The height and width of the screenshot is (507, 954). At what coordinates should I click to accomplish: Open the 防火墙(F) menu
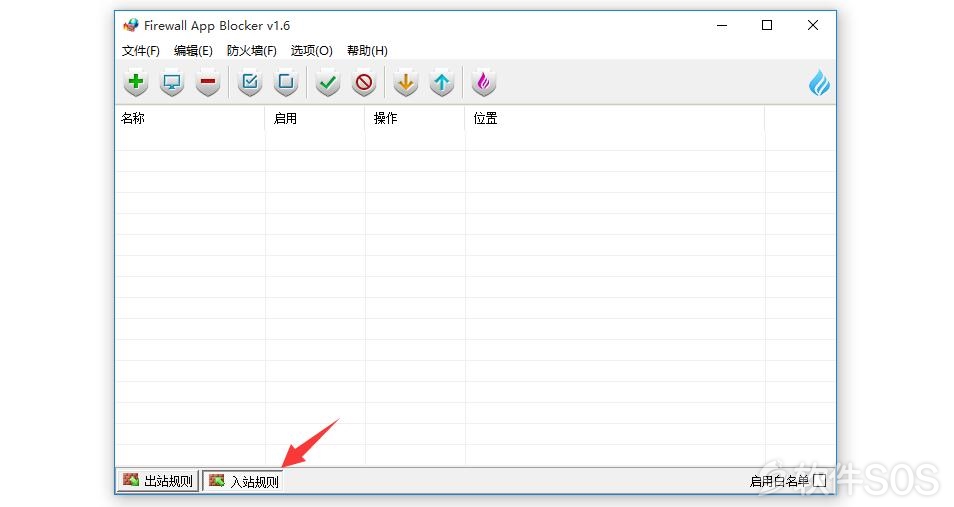click(251, 51)
